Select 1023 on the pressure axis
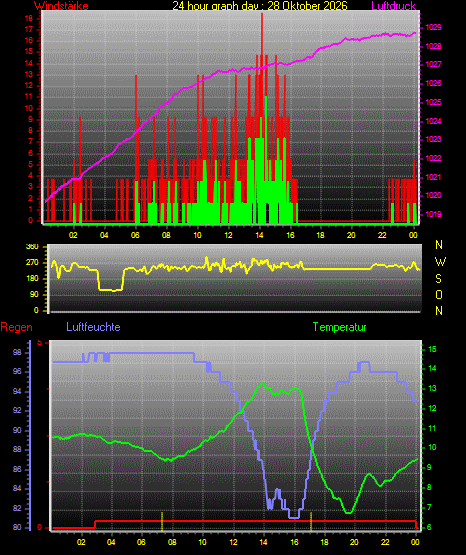 coord(433,139)
